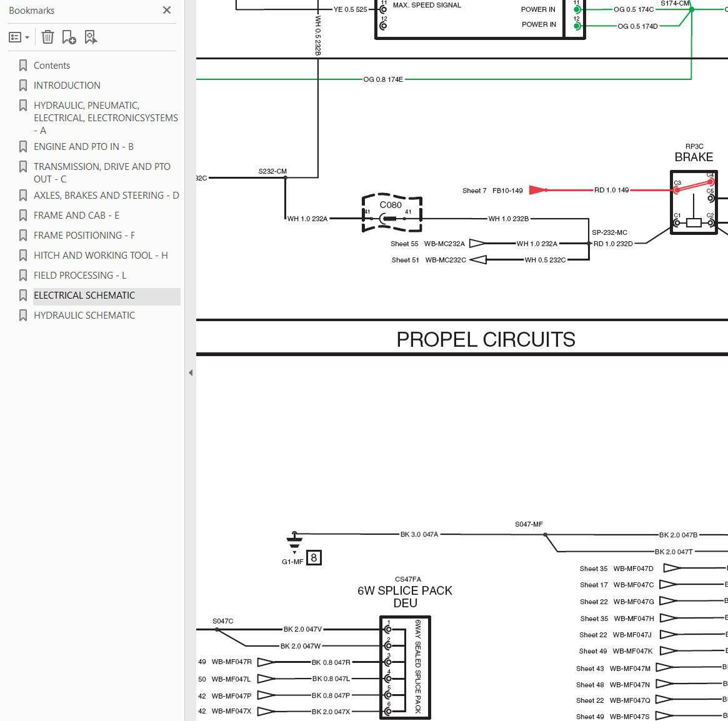Click the PROPEL CIRCUITS heading
The height and width of the screenshot is (721, 728).
(486, 339)
